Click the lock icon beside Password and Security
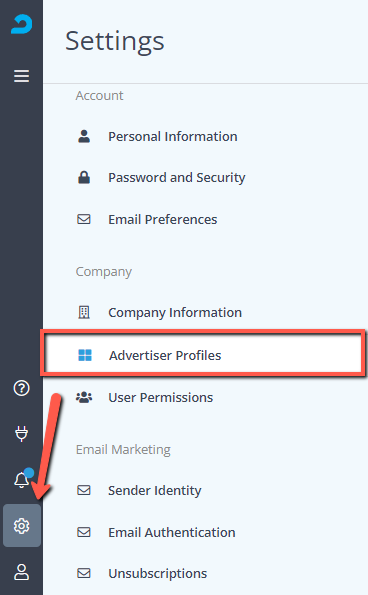This screenshot has width=368, height=595. coord(84,177)
